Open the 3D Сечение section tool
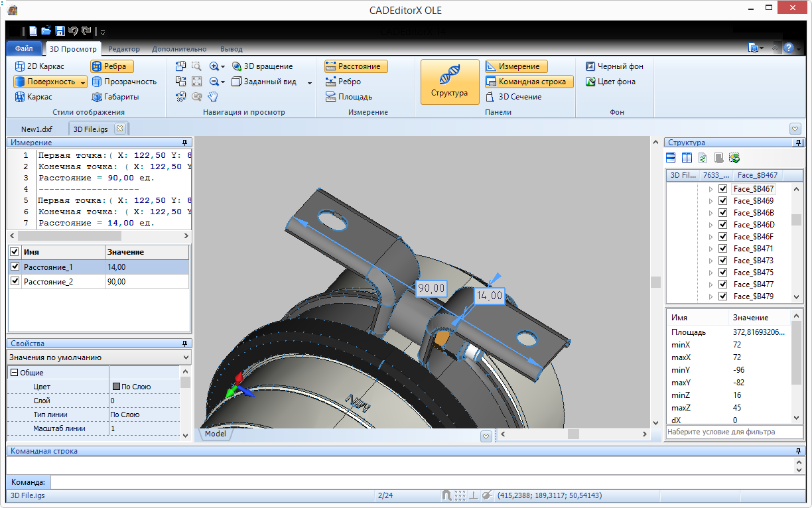The width and height of the screenshot is (812, 508). (513, 97)
